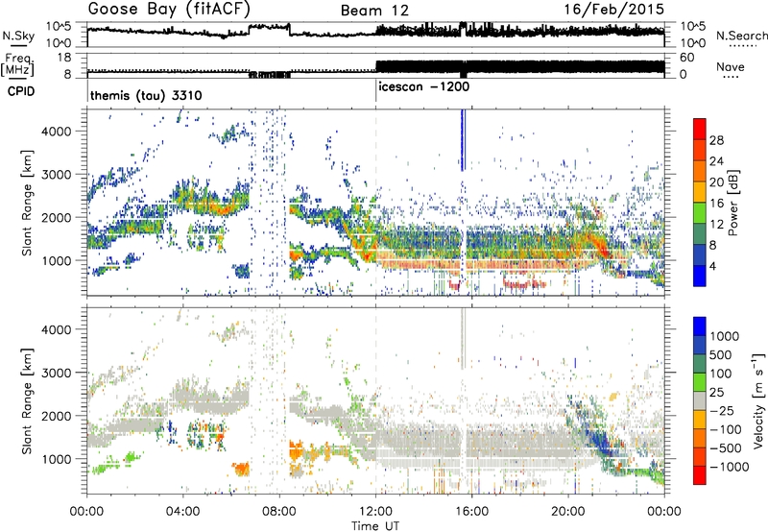Select the red bottom segment of Velocity colorbar
This screenshot has height=532, width=768.
tap(700, 475)
